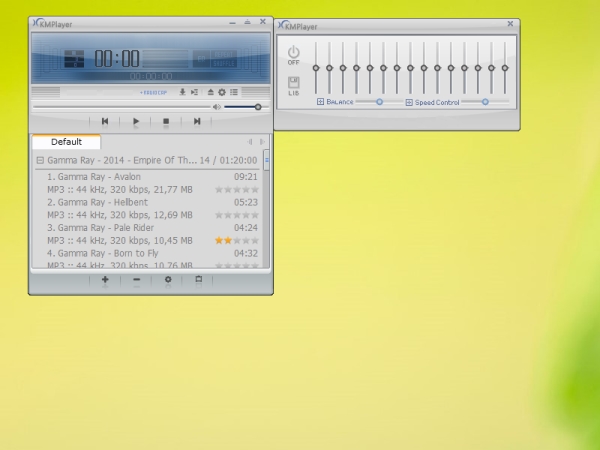600x450 pixels.
Task: Toggle the equalizer power OFF switch
Action: pos(293,55)
